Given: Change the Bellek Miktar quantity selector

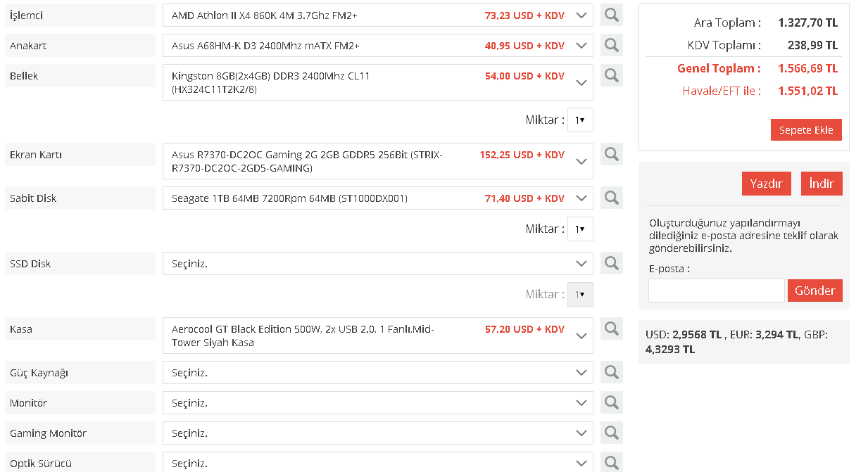Looking at the screenshot, I should point(580,120).
